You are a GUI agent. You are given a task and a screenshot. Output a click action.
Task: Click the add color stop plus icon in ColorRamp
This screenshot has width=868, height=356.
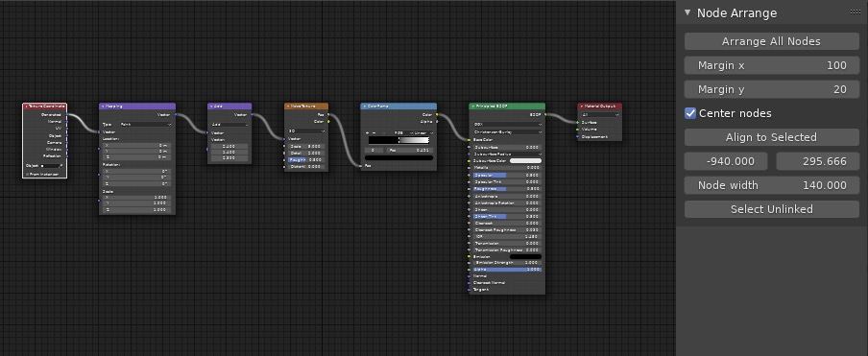point(367,132)
